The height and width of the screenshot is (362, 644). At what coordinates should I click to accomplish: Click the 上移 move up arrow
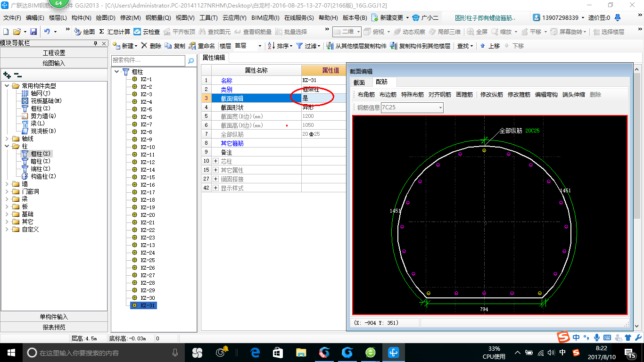[x=482, y=46]
